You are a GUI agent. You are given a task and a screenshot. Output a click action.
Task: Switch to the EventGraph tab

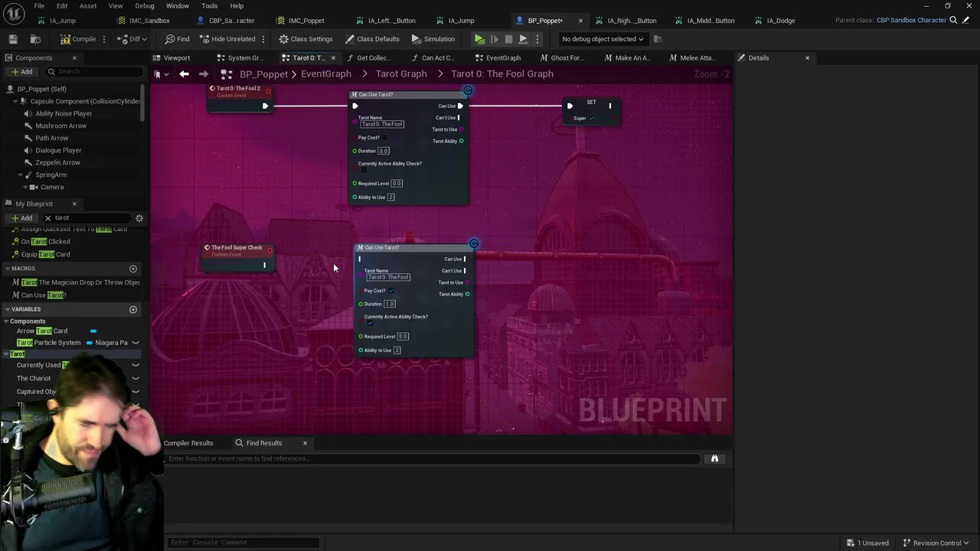pyautogui.click(x=503, y=58)
